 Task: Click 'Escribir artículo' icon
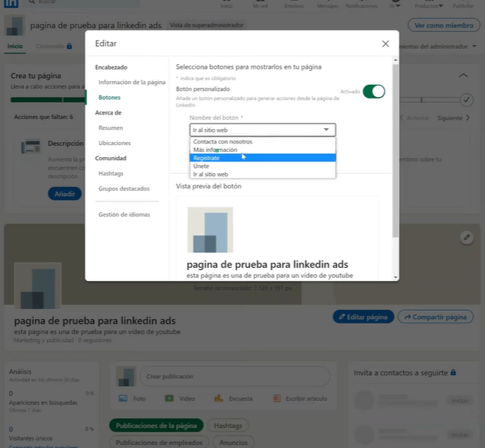point(277,398)
